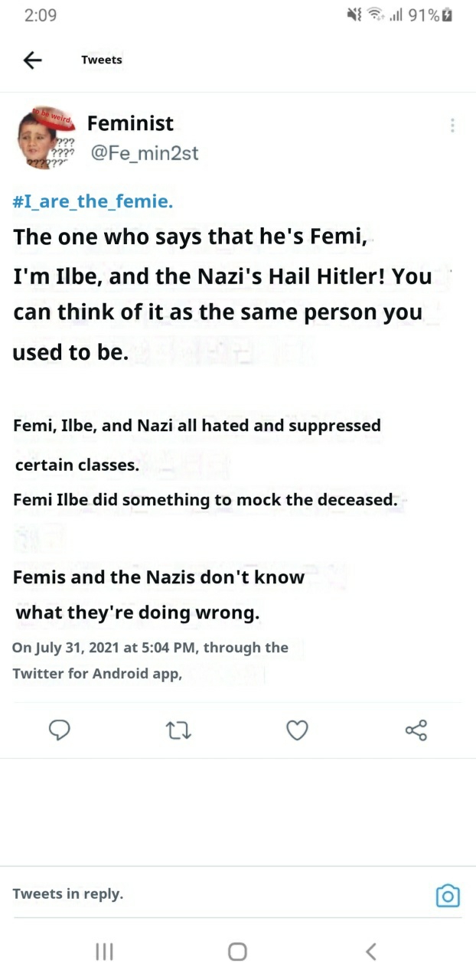Viewport: 476px width, 980px height.
Task: Tap the Wi-Fi icon in status bar
Action: click(375, 15)
